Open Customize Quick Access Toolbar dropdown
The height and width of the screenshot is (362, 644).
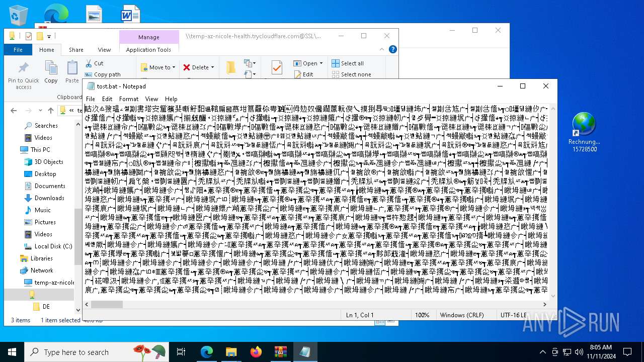(x=49, y=36)
